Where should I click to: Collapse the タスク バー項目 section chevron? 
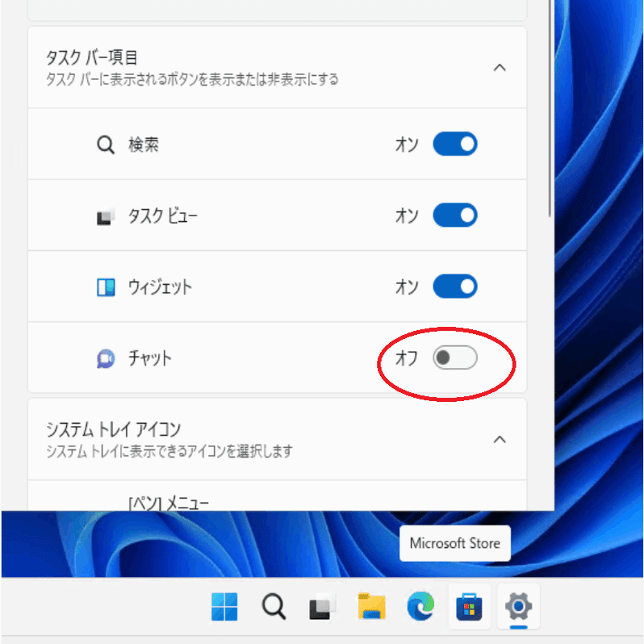click(500, 68)
